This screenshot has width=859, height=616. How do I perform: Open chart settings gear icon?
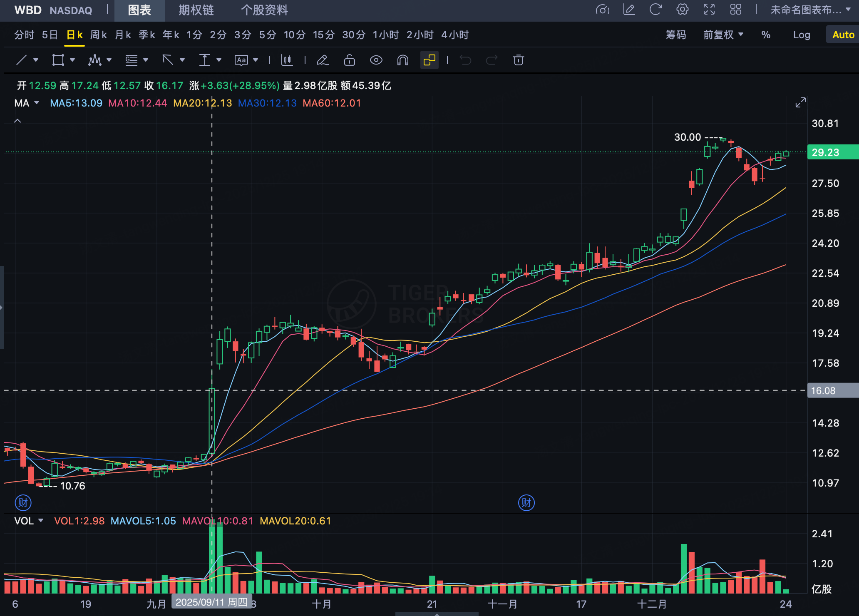[x=682, y=10]
